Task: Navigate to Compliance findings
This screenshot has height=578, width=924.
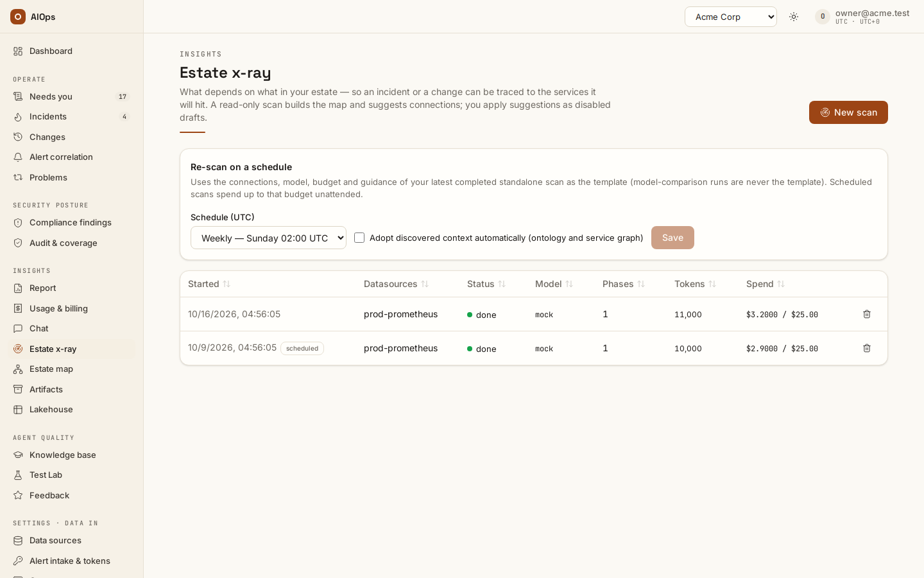Action: [71, 222]
